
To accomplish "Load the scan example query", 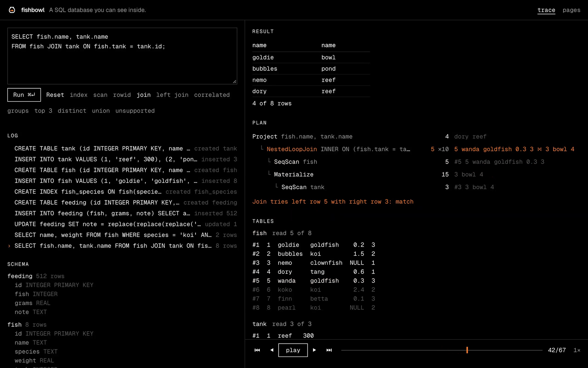I will pos(100,95).
